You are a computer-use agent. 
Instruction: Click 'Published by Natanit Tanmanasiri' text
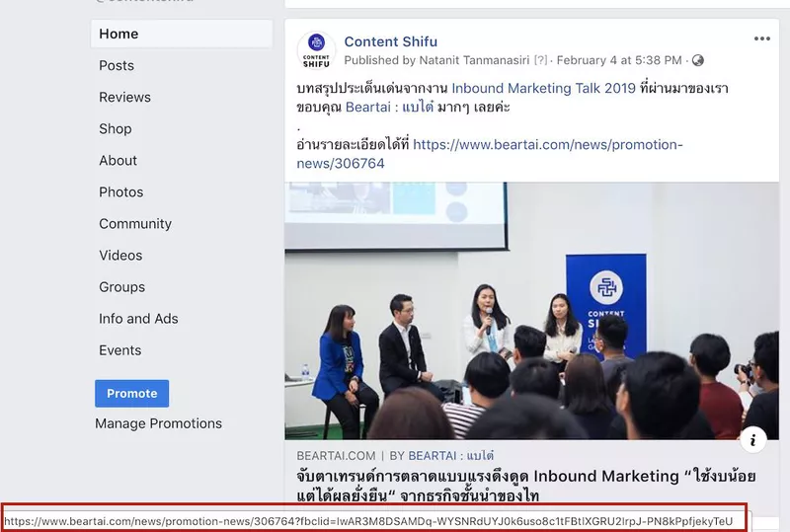[x=436, y=60]
